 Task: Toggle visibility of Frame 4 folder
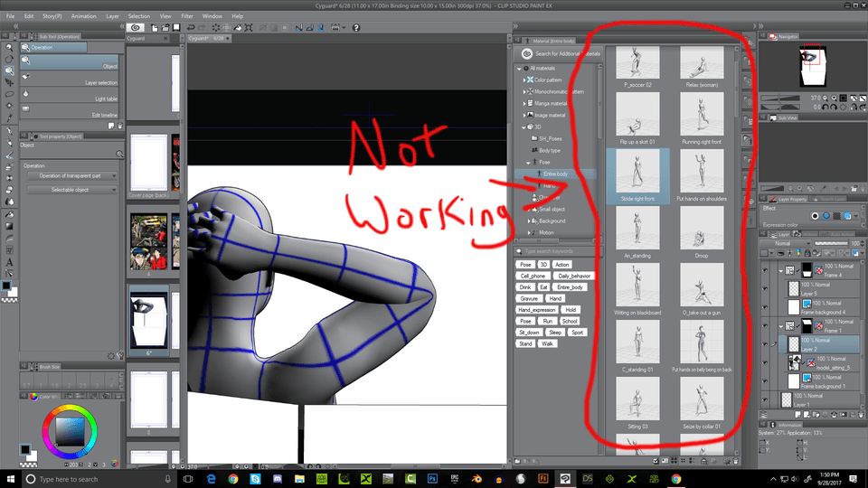[x=766, y=269]
